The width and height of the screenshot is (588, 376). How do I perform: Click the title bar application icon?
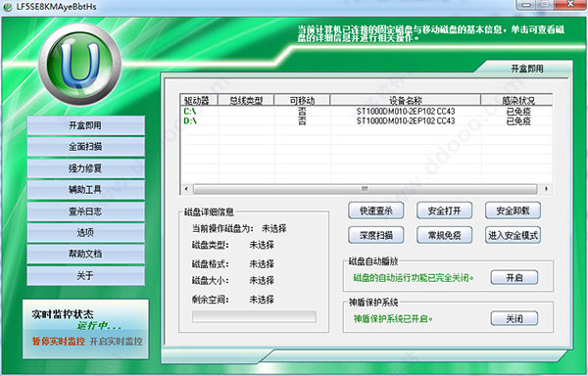pos(8,7)
